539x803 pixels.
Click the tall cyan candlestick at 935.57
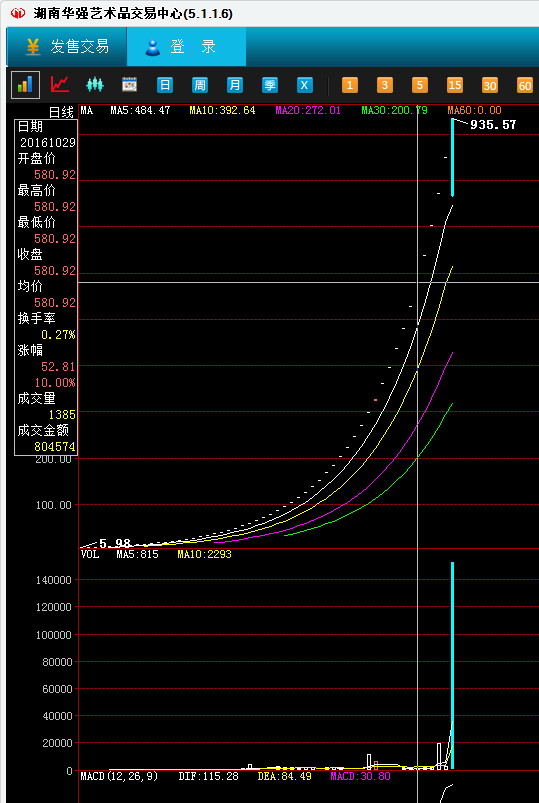point(452,157)
